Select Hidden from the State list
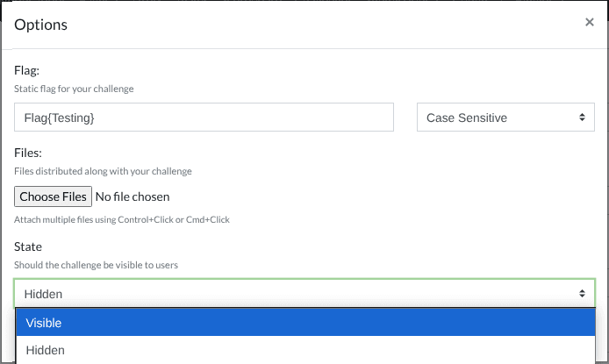 point(304,350)
